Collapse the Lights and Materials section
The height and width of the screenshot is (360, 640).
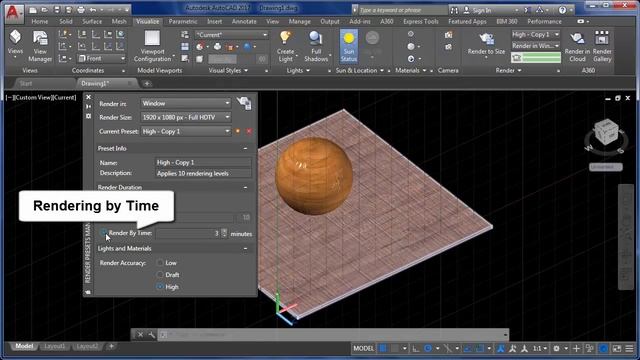click(245, 249)
